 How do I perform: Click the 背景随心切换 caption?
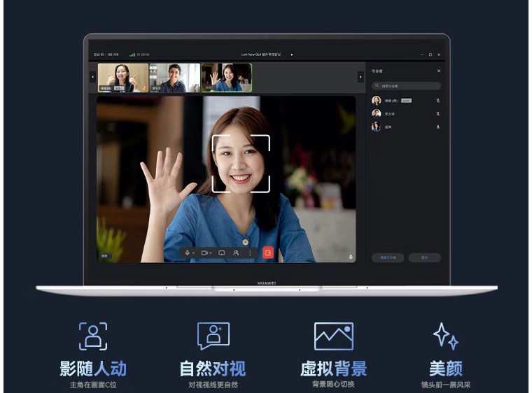333,384
